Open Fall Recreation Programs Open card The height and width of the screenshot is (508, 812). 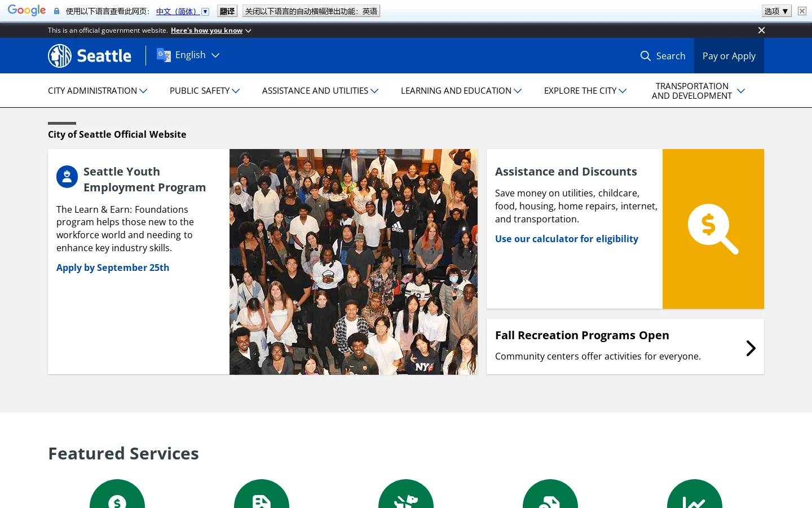pyautogui.click(x=625, y=347)
